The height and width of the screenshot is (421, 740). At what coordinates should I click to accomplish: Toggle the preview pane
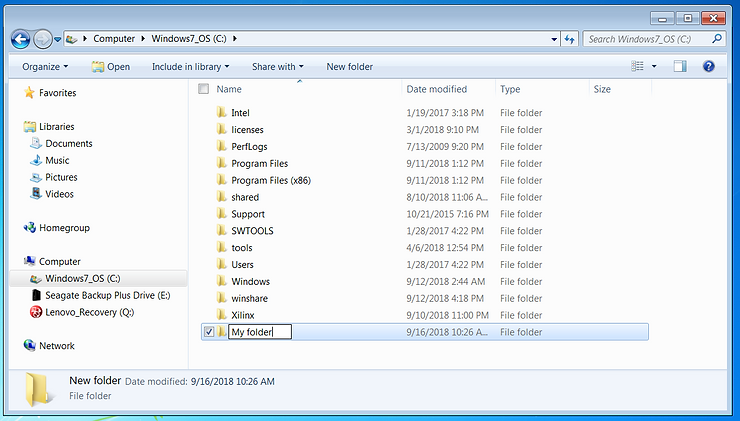[x=680, y=66]
